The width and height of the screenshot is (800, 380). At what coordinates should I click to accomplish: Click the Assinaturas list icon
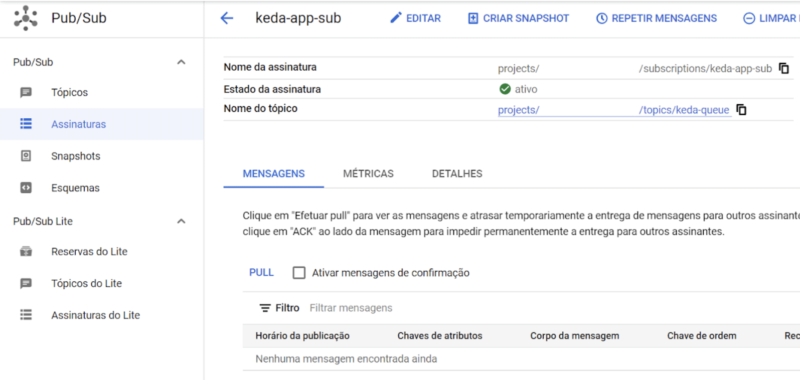26,124
